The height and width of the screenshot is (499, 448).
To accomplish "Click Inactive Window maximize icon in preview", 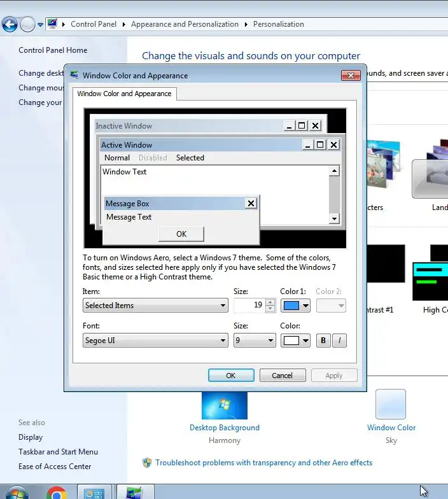I will coord(302,126).
